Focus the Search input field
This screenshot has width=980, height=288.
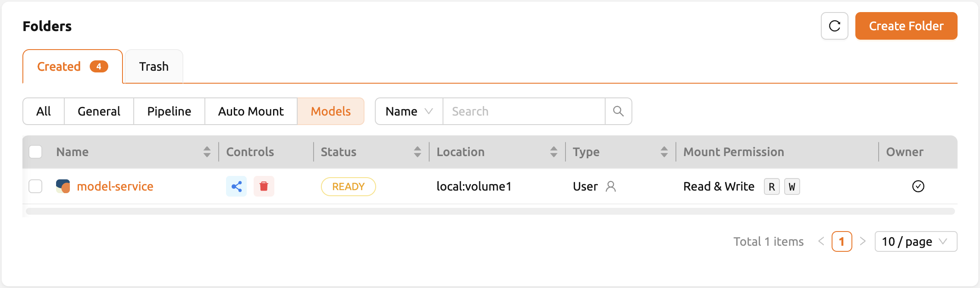(524, 111)
